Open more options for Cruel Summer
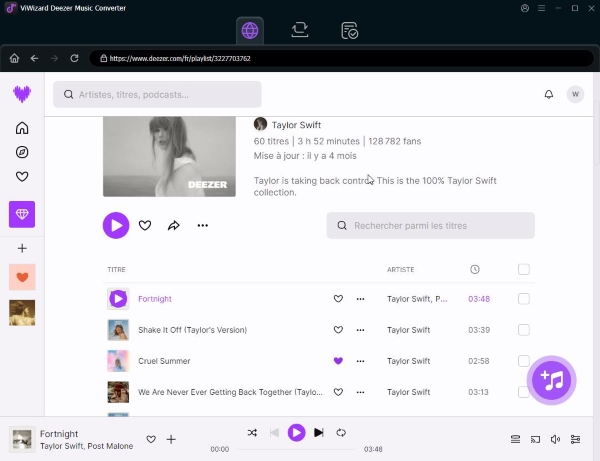This screenshot has width=600, height=461. pyautogui.click(x=360, y=361)
